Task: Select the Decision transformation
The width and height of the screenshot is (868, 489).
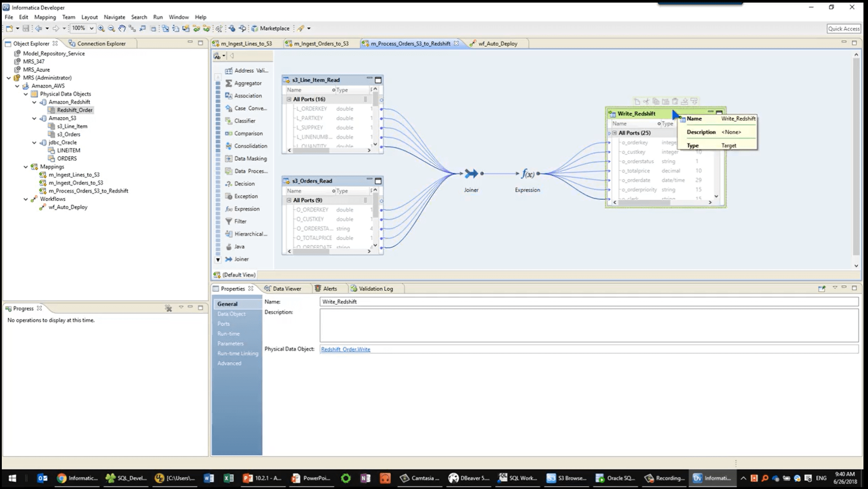Action: click(244, 183)
